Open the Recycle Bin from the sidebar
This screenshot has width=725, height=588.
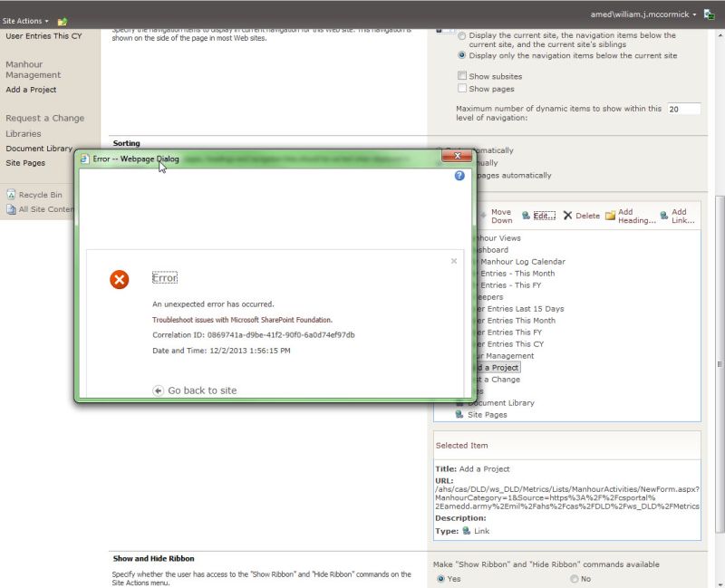[37, 195]
